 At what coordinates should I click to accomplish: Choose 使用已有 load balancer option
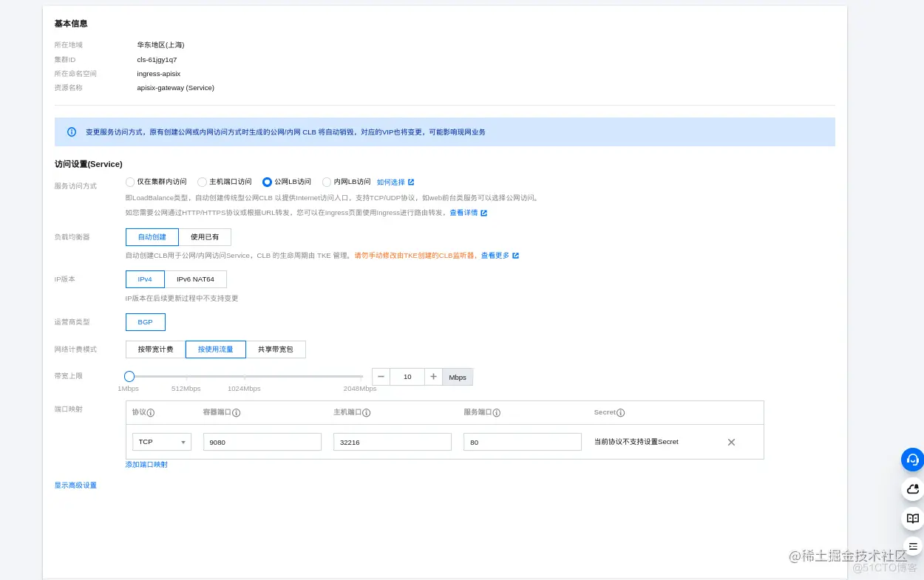(x=205, y=237)
